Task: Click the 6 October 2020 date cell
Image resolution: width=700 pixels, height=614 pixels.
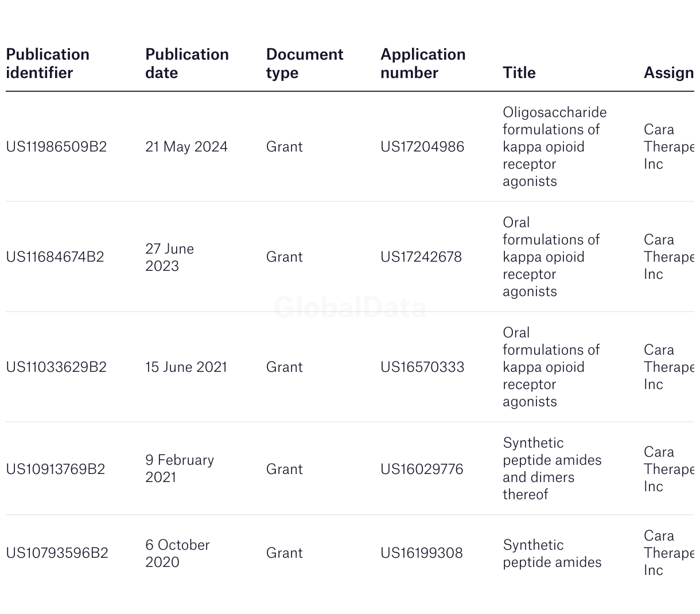Action: click(x=177, y=553)
